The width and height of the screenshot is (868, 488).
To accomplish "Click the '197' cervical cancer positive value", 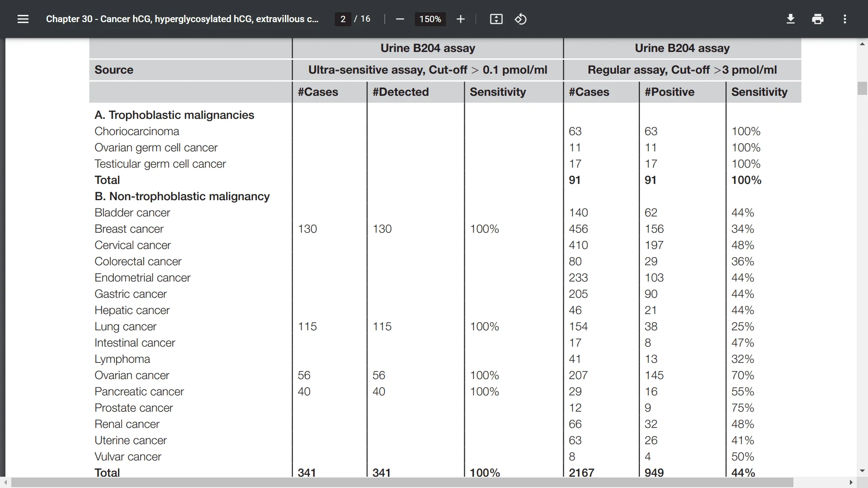I will (654, 245).
